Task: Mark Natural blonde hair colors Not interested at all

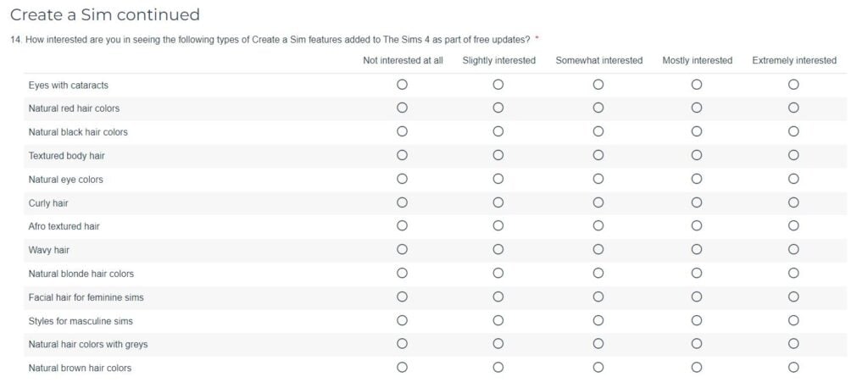Action: click(403, 273)
